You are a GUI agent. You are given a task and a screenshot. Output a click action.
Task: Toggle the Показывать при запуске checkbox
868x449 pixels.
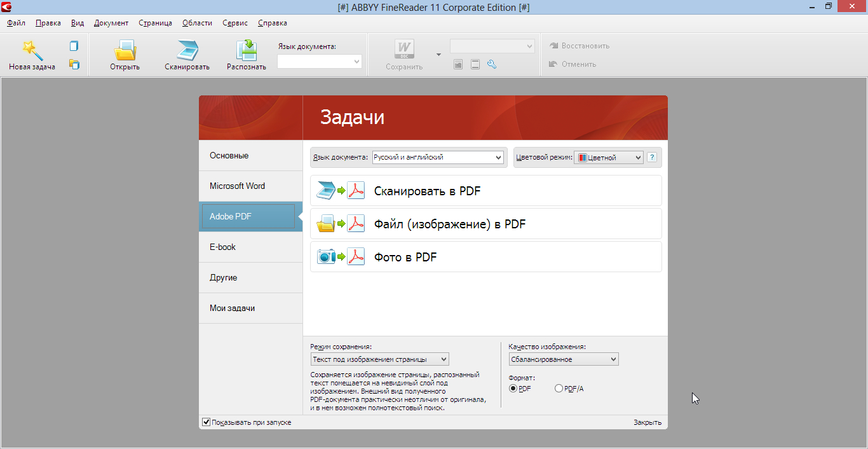207,422
